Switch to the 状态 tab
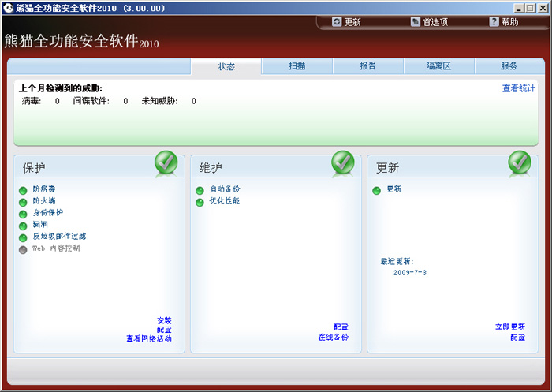This screenshot has height=392, width=552. coord(226,66)
